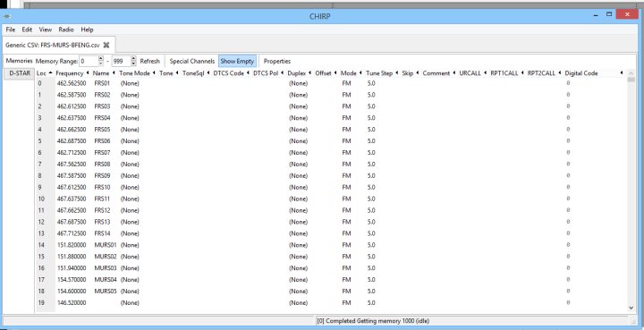Toggle Special Channels
Viewport: 644px width, 330px height.
point(192,61)
